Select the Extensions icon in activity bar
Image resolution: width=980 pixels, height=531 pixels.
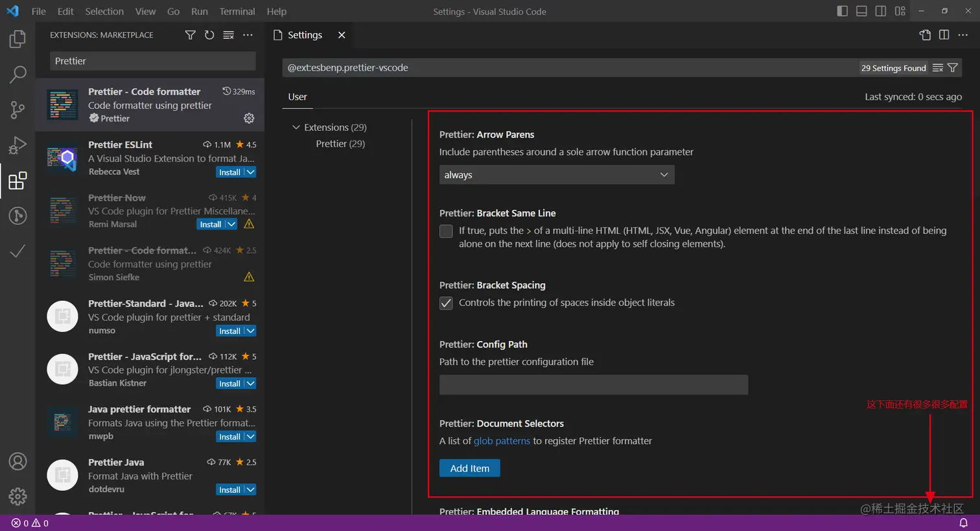pos(17,180)
